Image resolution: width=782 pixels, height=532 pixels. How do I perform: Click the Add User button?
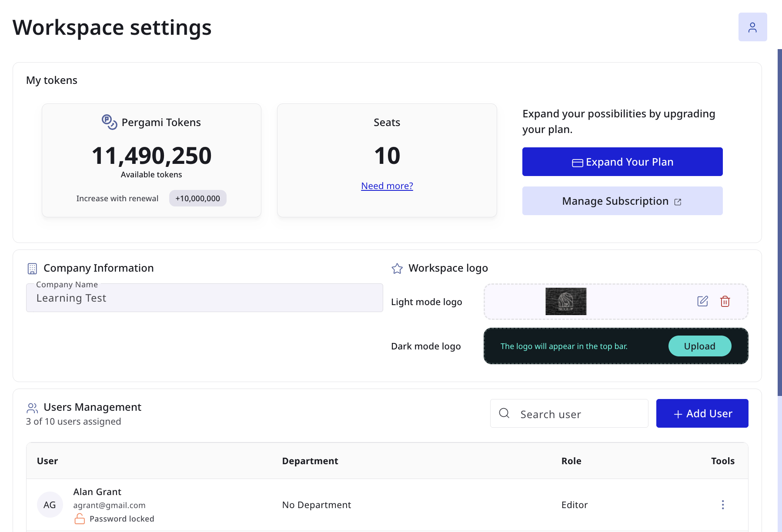pos(702,413)
